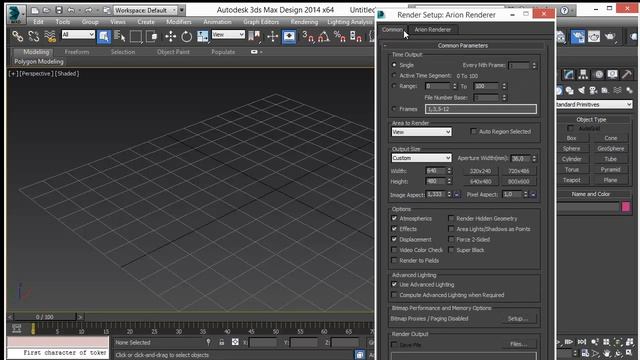Screen dimensions: 640x360
Task: Open reference coordinate system View dropdown
Action: click(x=228, y=34)
